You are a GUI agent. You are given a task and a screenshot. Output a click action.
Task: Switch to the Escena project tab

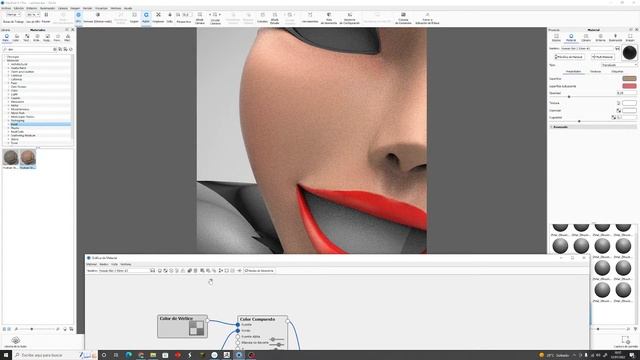pos(556,38)
